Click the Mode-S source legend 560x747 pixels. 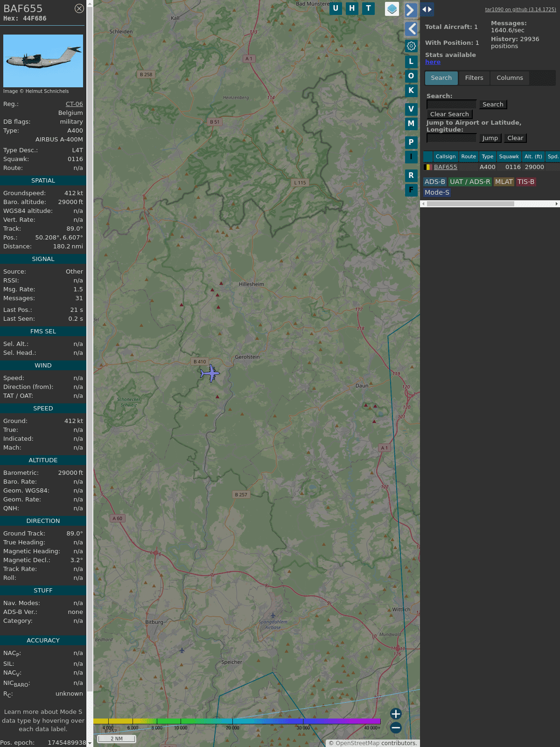pyautogui.click(x=437, y=193)
